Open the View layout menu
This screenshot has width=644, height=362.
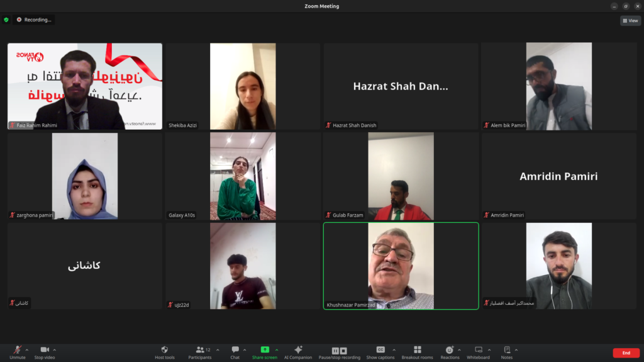point(630,21)
